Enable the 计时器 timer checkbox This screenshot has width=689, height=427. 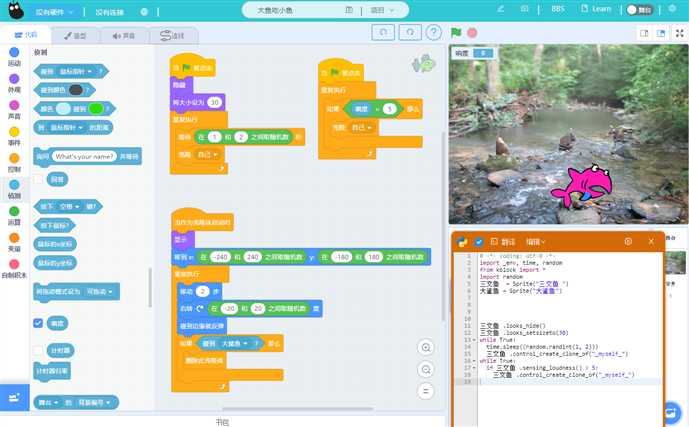(38, 351)
